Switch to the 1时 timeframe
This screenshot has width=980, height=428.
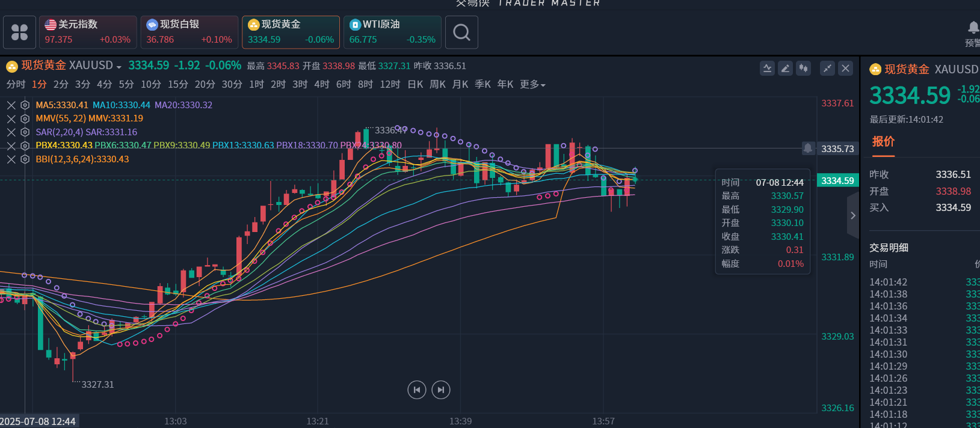tap(256, 84)
